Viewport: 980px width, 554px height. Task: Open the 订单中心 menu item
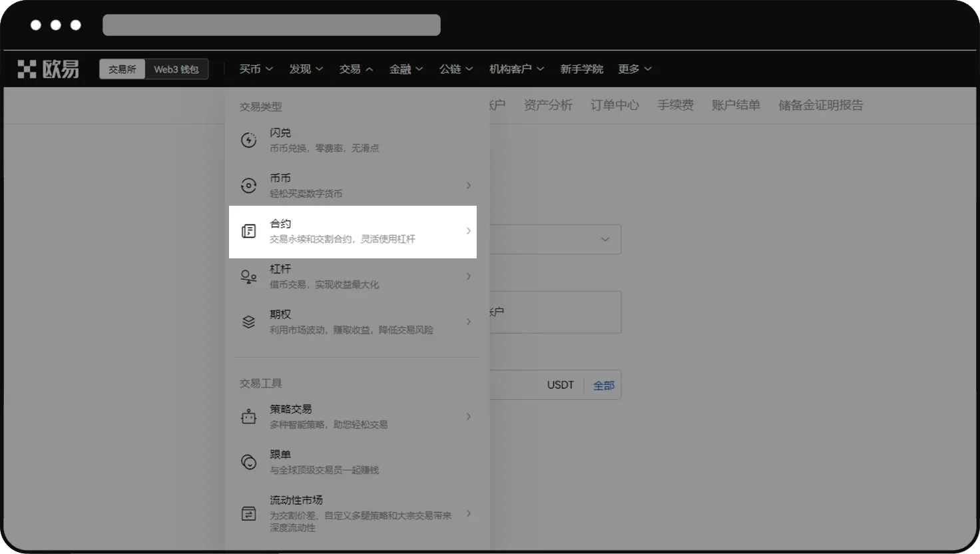pyautogui.click(x=614, y=105)
